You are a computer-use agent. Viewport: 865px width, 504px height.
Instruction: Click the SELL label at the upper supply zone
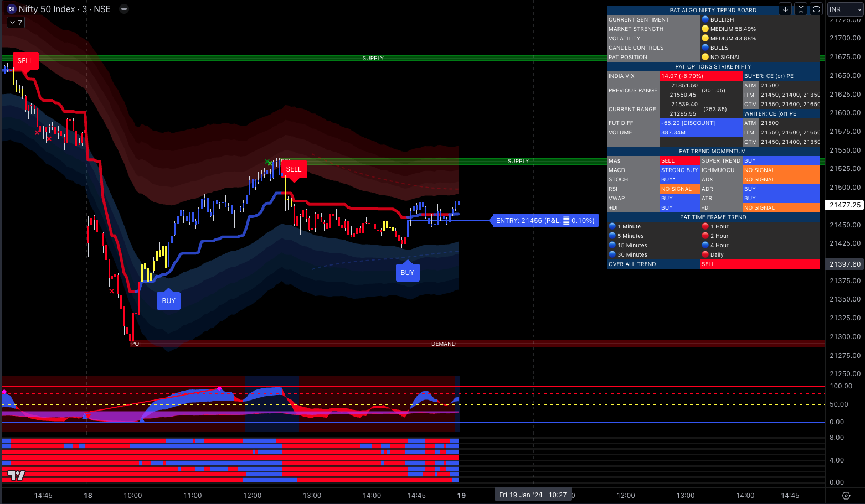25,61
